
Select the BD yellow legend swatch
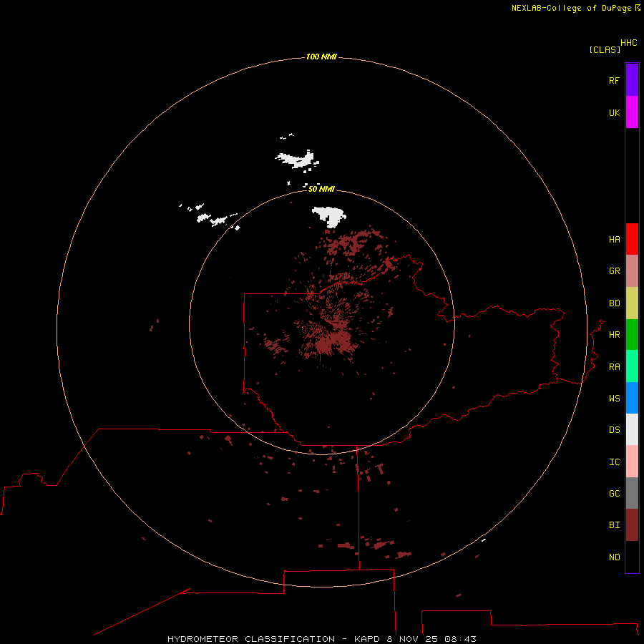pos(632,303)
